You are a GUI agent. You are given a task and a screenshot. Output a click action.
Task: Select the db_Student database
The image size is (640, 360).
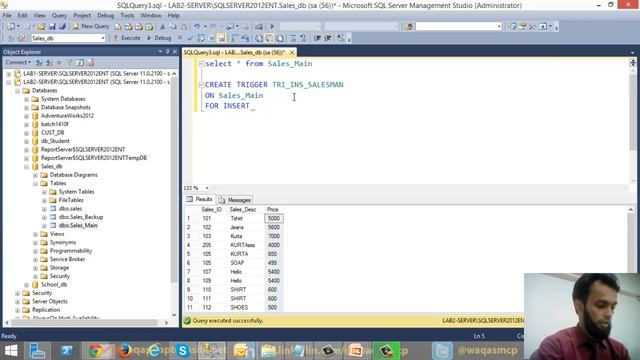(x=55, y=141)
